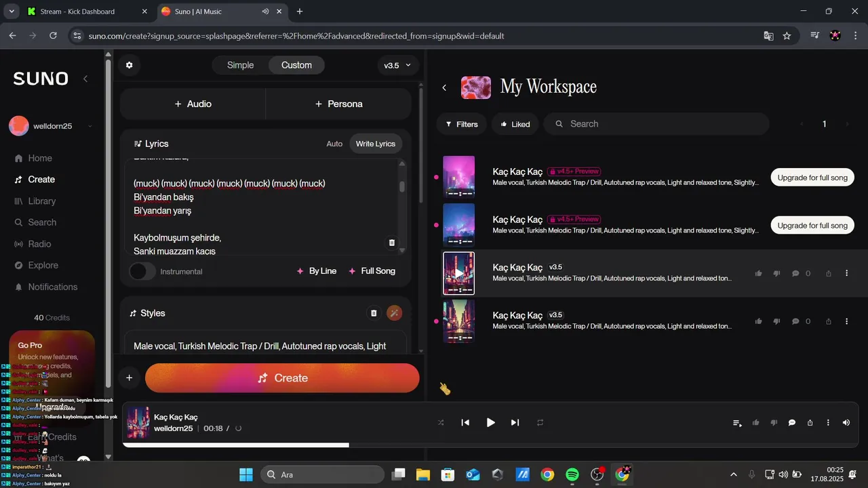Switch to Stream - Kick Dashboard tab
Viewport: 868px width, 488px height.
click(87, 12)
